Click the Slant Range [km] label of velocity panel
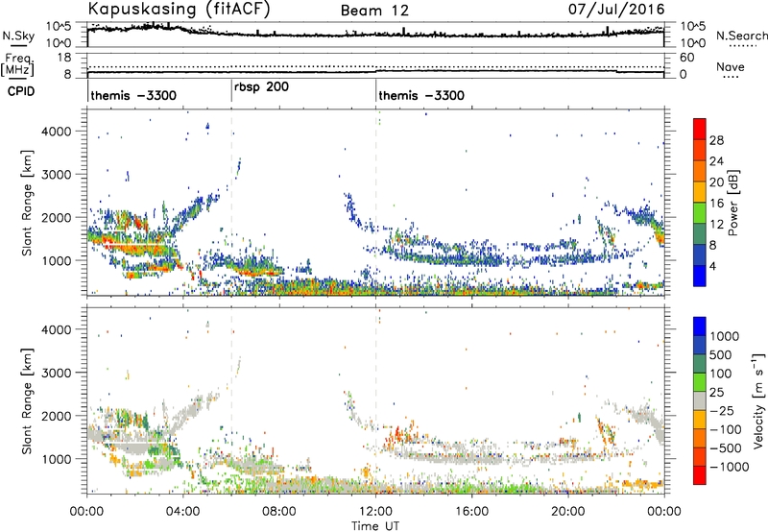Viewport: 768px width, 532px height. click(27, 400)
